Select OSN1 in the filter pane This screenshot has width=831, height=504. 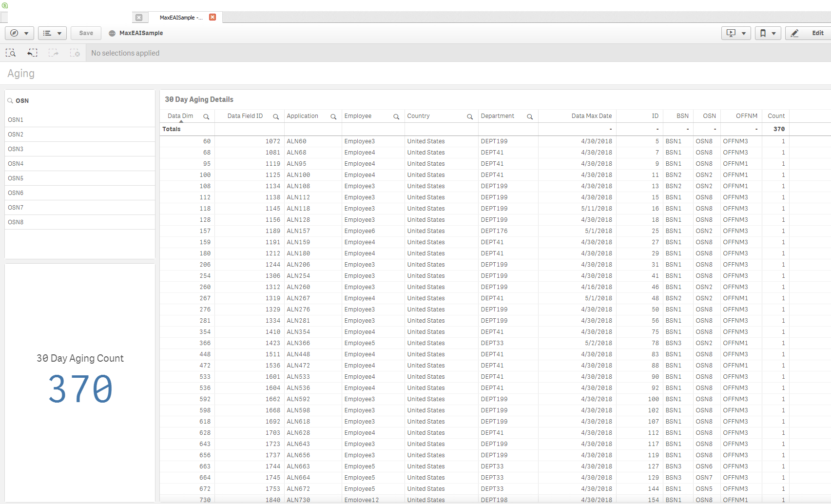coord(80,120)
